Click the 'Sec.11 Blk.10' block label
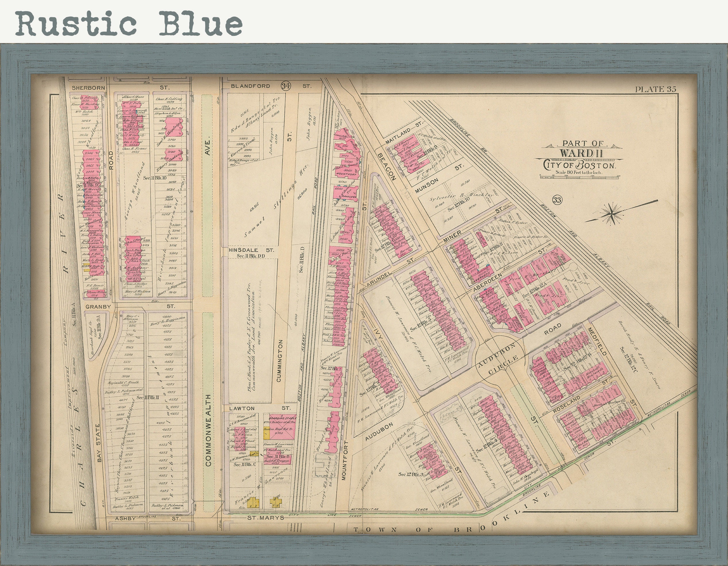This screenshot has height=566, width=728. point(155,178)
